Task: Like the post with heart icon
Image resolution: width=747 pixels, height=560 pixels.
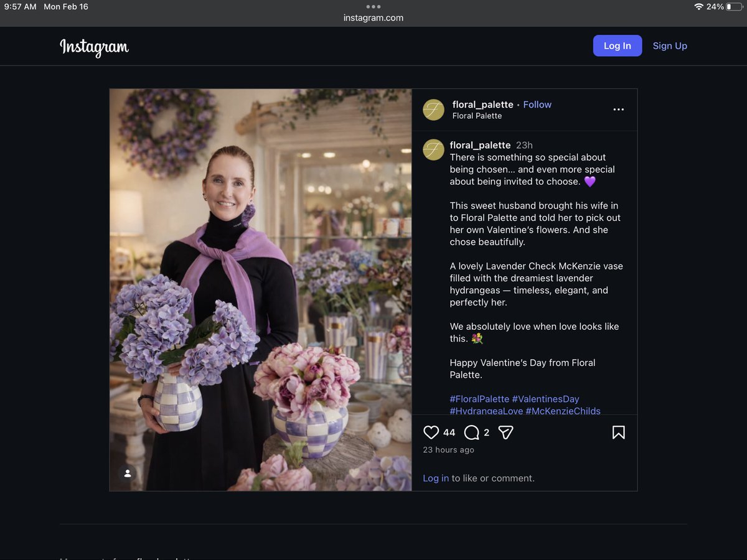Action: coord(431,432)
